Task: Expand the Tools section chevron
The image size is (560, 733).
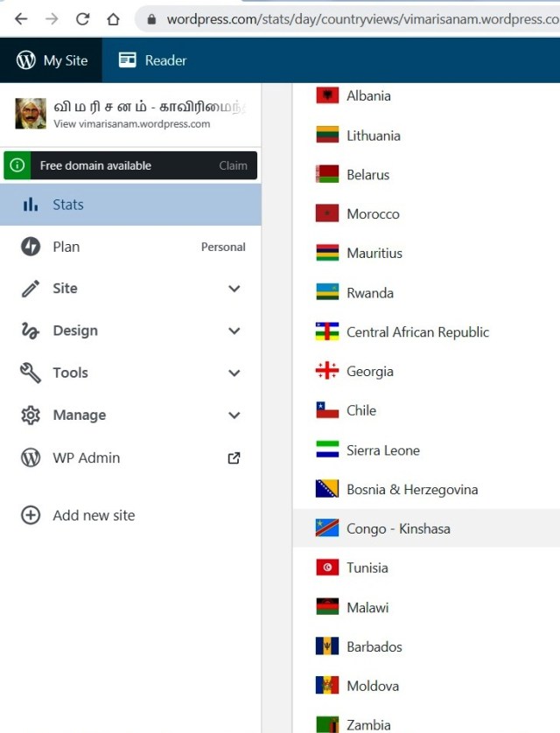Action: coord(234,373)
